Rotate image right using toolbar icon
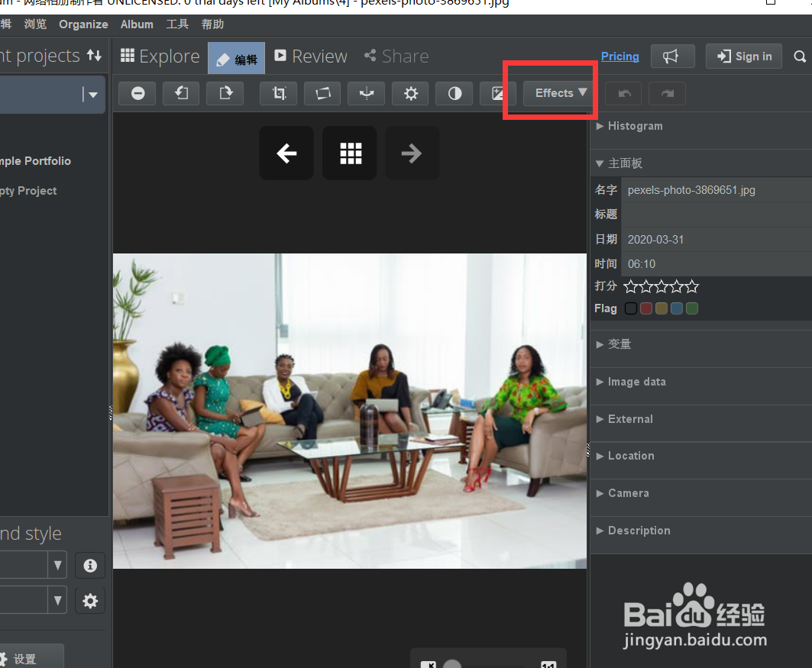Screen dimensions: 812x668 click(x=225, y=94)
